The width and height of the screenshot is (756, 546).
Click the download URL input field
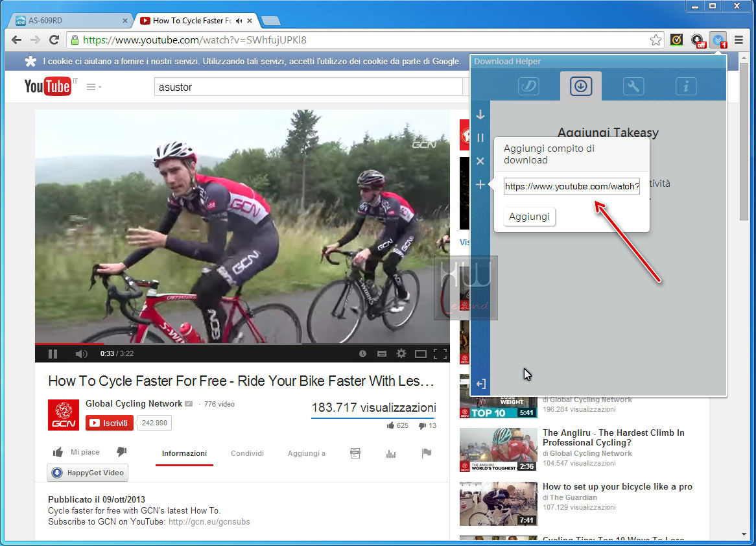[x=572, y=186]
